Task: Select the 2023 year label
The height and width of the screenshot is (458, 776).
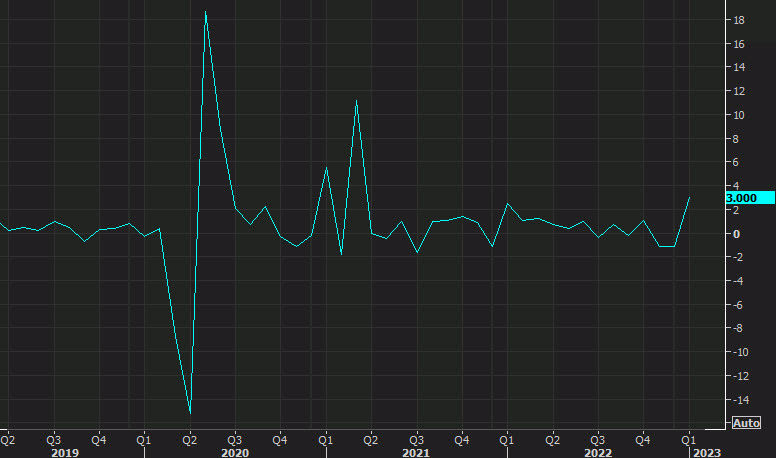Action: tap(705, 453)
